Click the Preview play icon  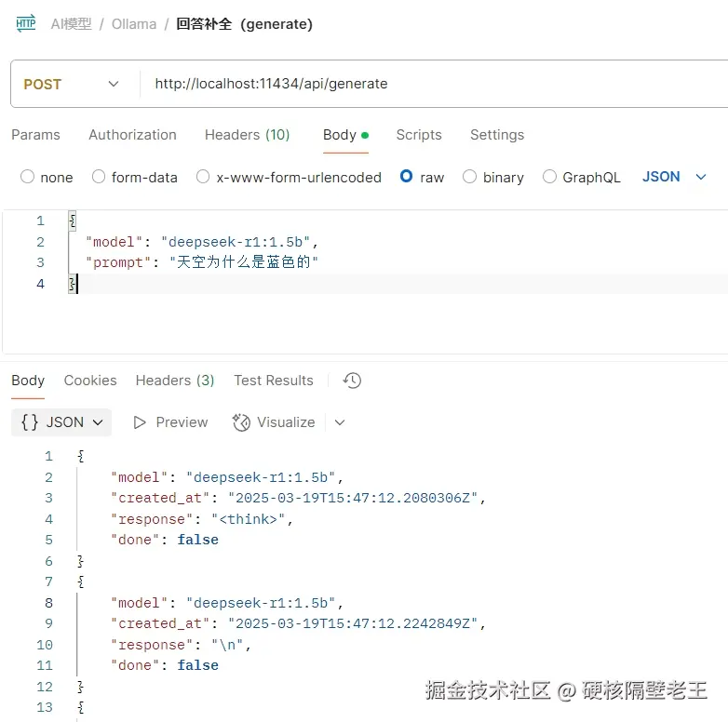[x=141, y=422]
